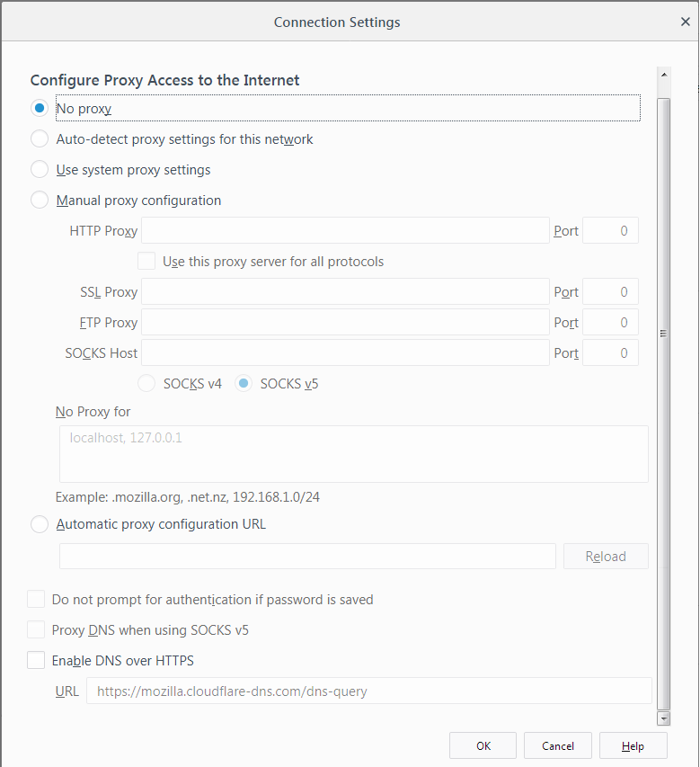Click the DNS over HTTPS URL field

click(368, 691)
